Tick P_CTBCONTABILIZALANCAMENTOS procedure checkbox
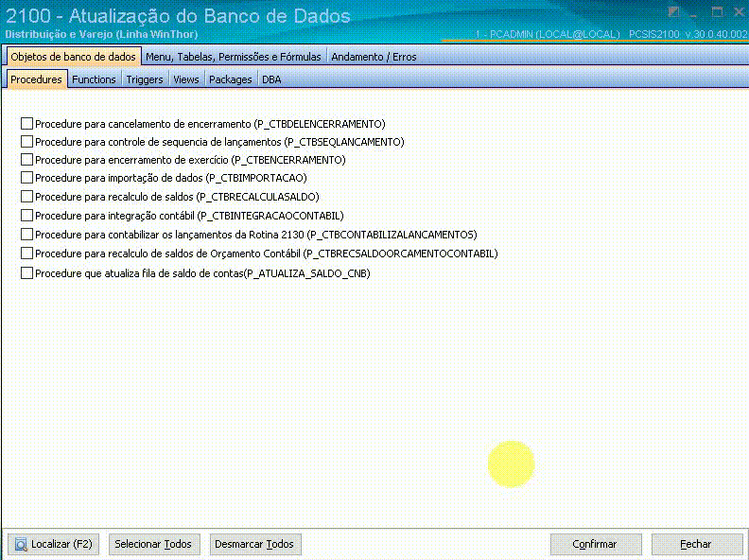The height and width of the screenshot is (560, 749). click(26, 235)
